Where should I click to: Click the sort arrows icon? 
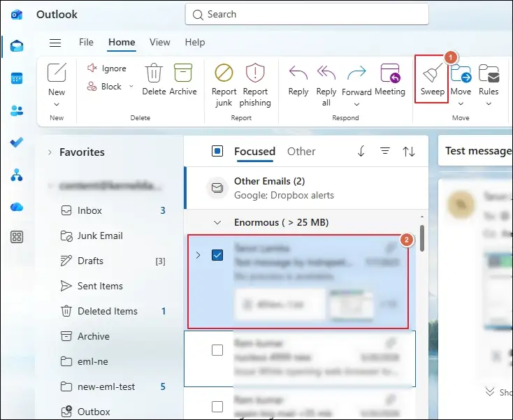tap(409, 152)
